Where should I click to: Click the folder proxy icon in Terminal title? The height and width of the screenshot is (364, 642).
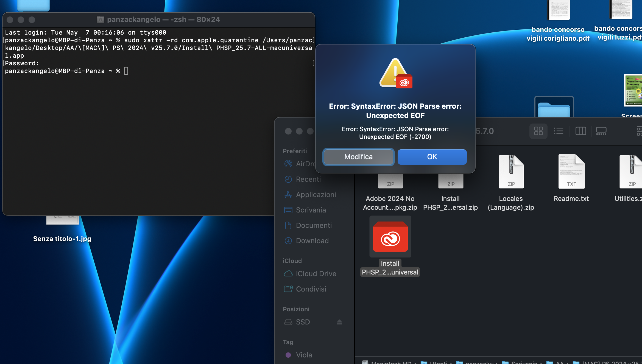101,19
